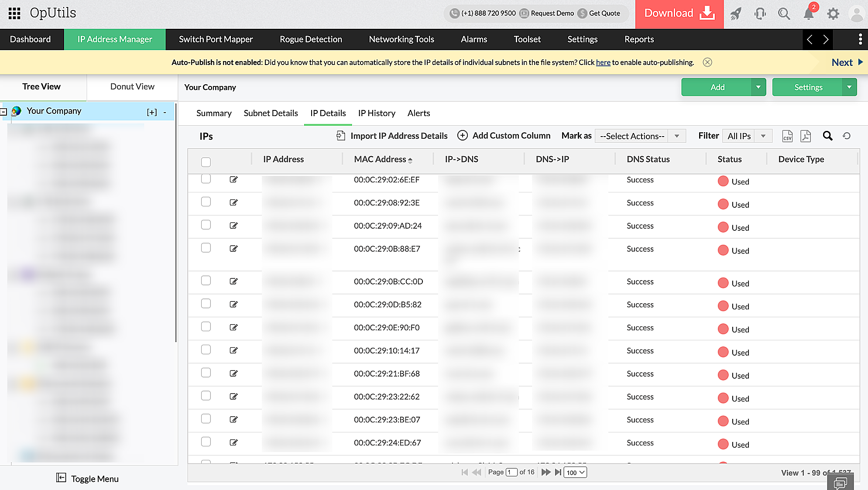Viewport: 868px width, 490px height.
Task: Open the Add button's dropdown arrow
Action: click(x=758, y=87)
